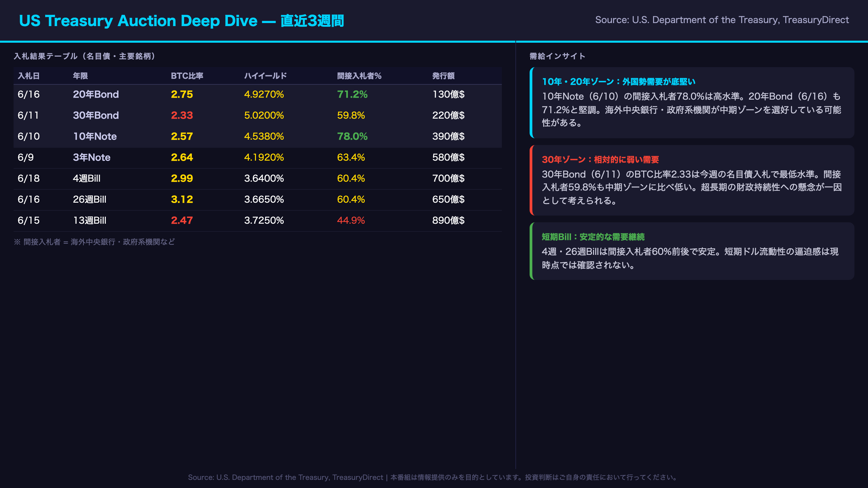
Task: Click the red BTC ratio '2.47'
Action: coord(182,220)
